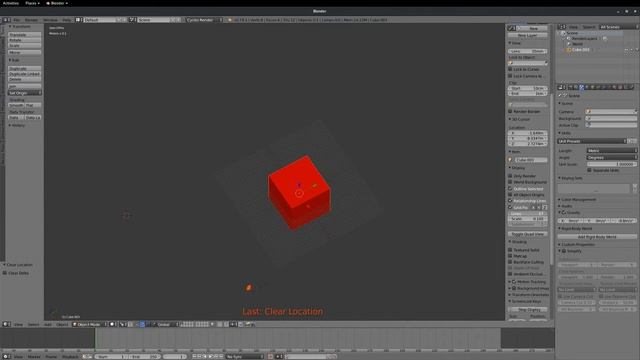The height and width of the screenshot is (360, 640).
Task: Open the All Scenes outliner display dropdown
Action: click(619, 27)
